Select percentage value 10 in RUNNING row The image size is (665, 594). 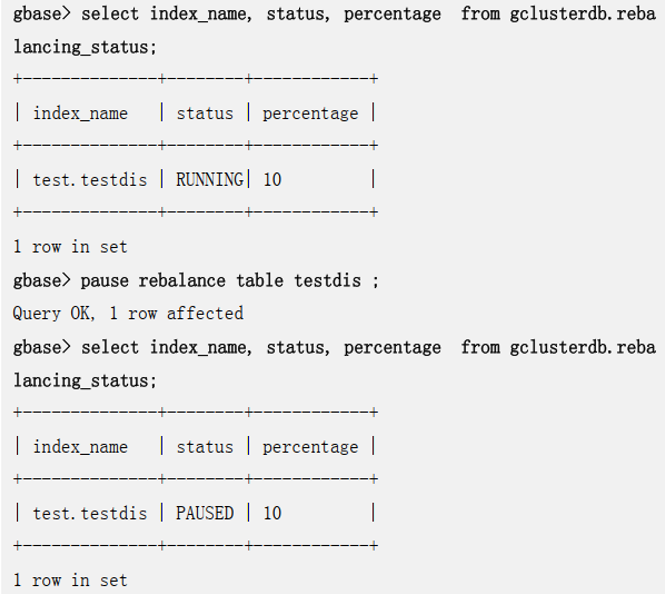(272, 180)
